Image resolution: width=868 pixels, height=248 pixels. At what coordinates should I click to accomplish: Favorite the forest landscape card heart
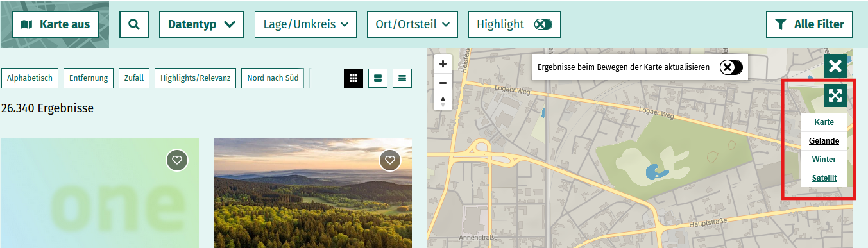click(x=390, y=160)
